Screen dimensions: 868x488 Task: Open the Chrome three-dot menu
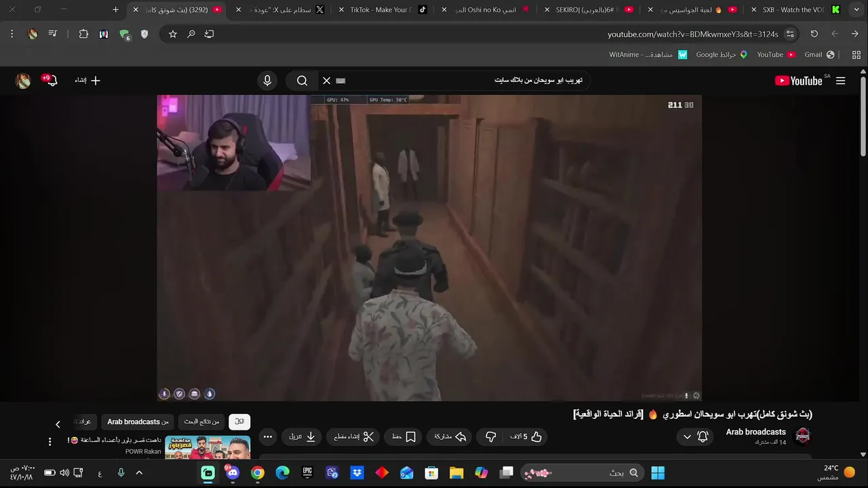click(12, 34)
